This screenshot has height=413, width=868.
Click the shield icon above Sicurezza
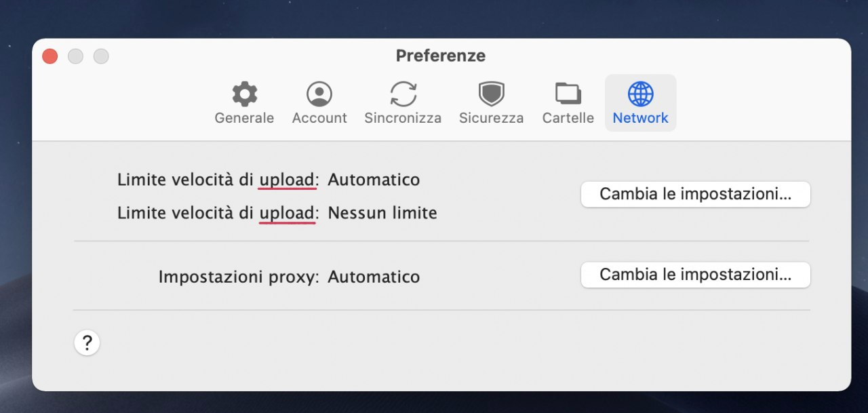tap(490, 93)
